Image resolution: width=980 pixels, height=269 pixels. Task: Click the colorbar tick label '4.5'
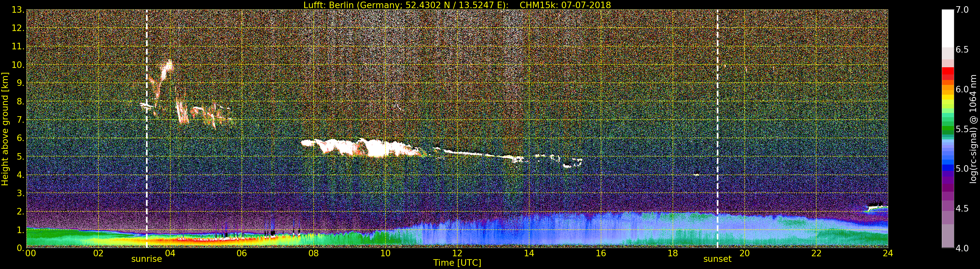962,209
